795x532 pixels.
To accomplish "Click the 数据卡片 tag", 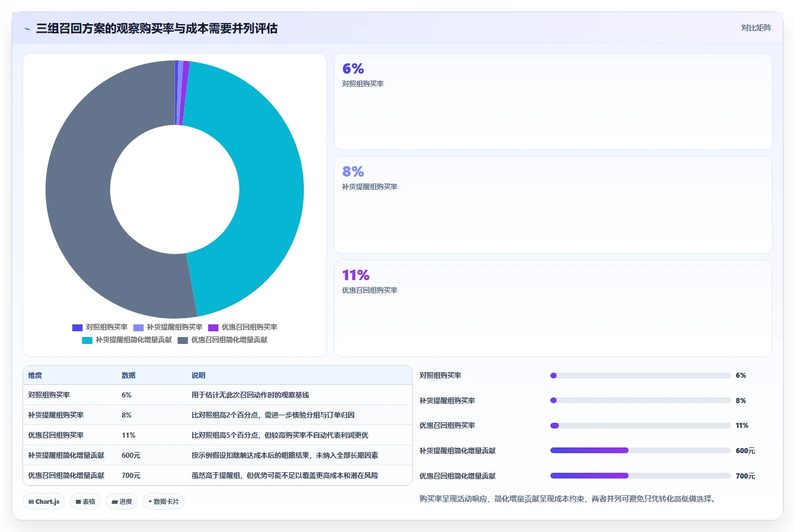I will 163,502.
